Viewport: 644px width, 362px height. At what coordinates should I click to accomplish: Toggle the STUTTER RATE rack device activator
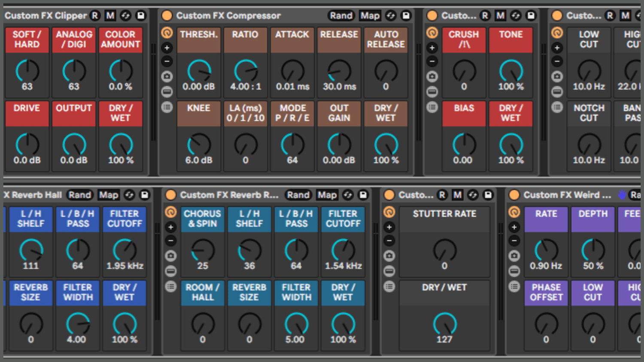pyautogui.click(x=389, y=195)
